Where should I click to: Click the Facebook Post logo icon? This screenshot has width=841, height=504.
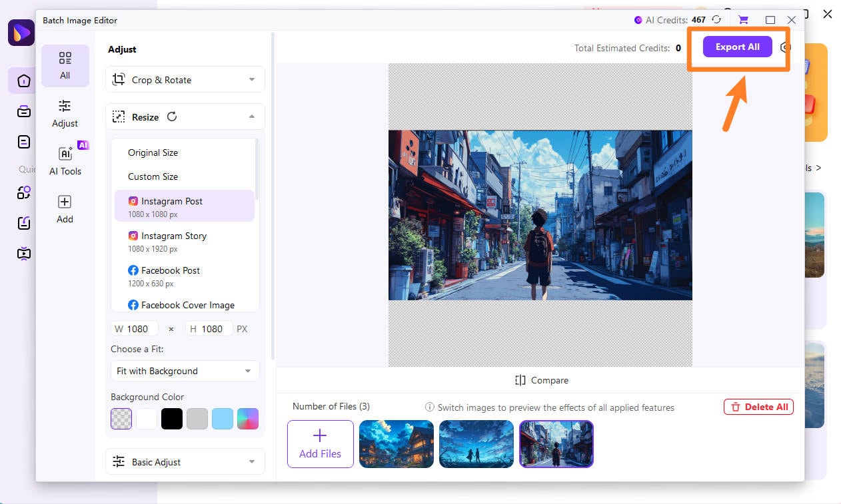pyautogui.click(x=133, y=270)
